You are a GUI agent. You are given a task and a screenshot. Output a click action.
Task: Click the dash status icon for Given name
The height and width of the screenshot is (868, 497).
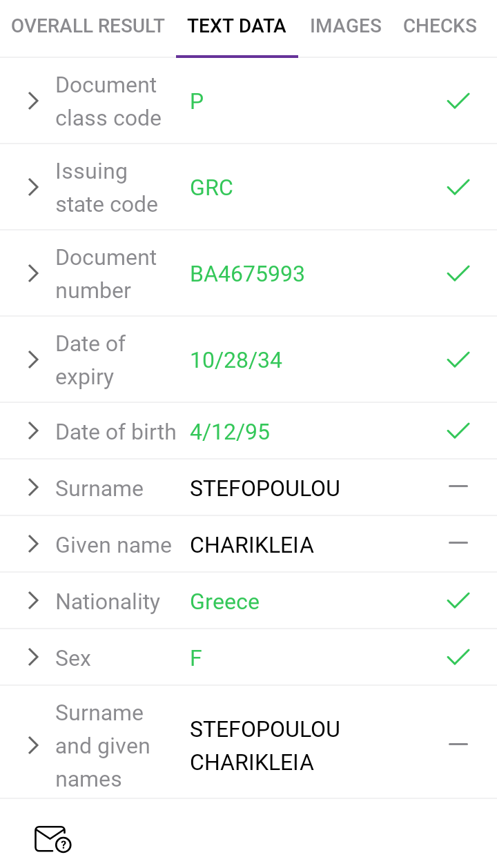coord(458,544)
